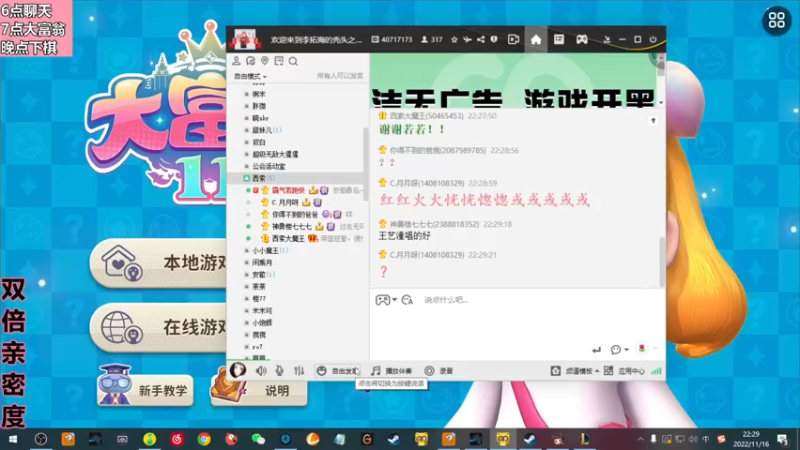The width and height of the screenshot is (800, 450).
Task: Open WeChat from the taskbar
Action: [x=258, y=439]
